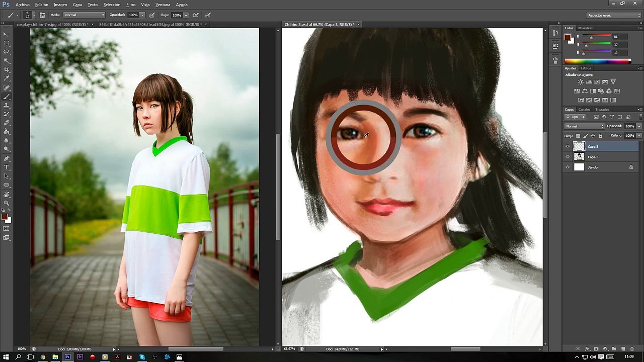Switch to the Estilos tab
The height and width of the screenshot is (362, 644).
(x=586, y=68)
